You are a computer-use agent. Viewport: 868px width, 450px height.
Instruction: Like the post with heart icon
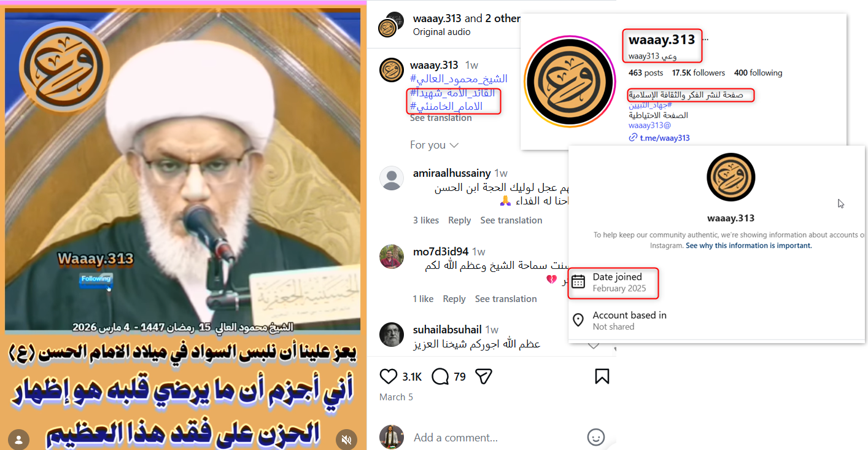click(389, 376)
